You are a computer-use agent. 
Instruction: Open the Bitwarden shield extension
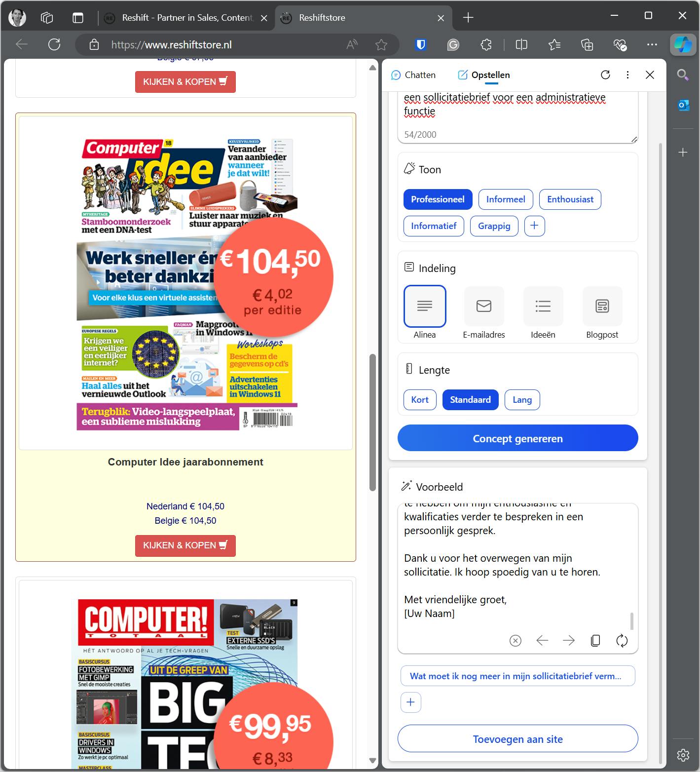tap(421, 45)
